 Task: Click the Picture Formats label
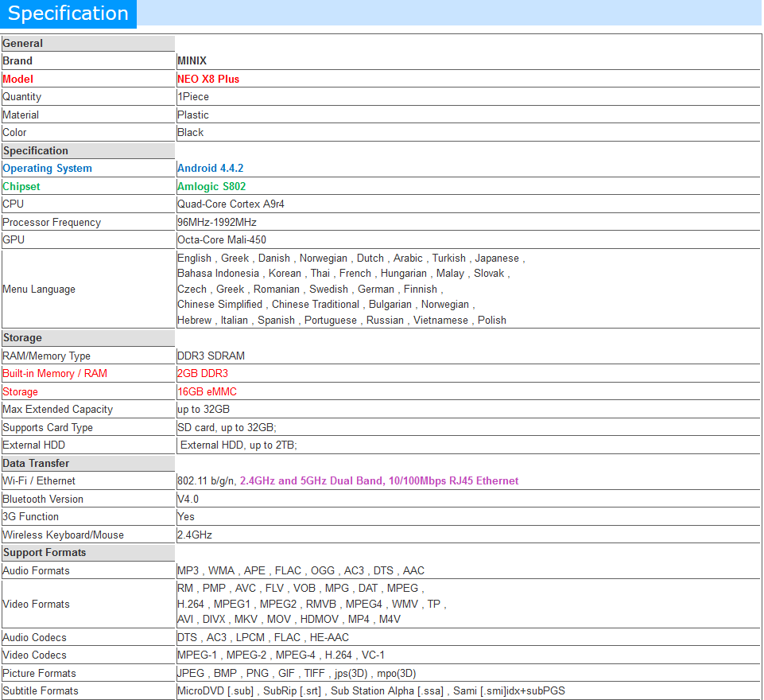tap(40, 674)
